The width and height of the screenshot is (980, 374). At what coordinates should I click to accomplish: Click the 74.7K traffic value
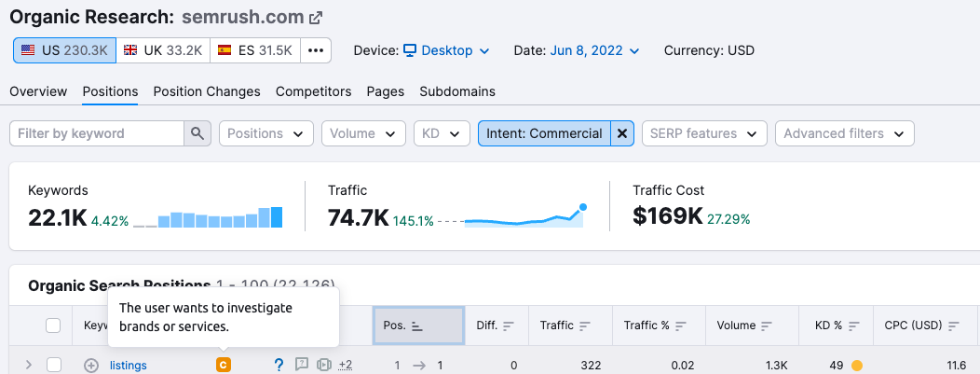(358, 217)
